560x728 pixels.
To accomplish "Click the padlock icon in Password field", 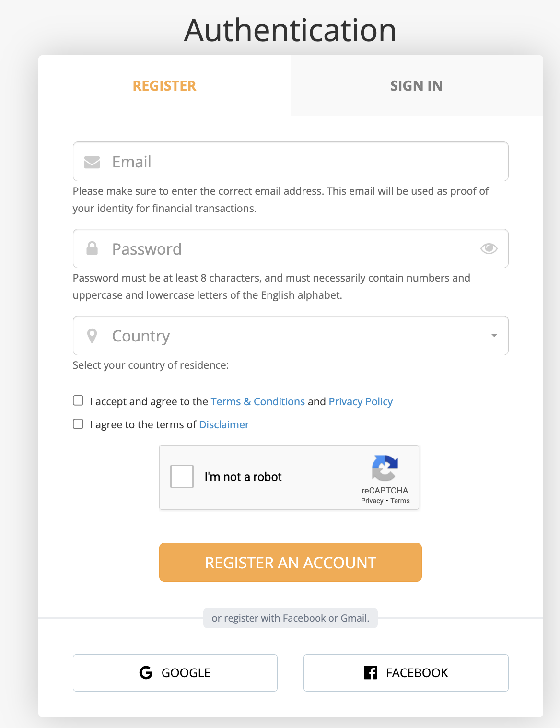I will (x=92, y=248).
